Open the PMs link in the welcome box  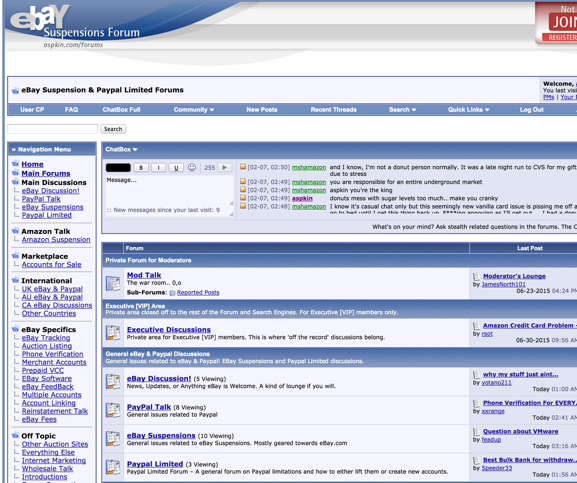click(x=548, y=97)
